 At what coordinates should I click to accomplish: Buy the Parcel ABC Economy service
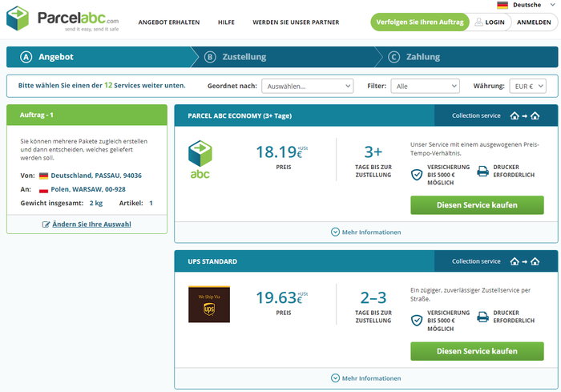tap(477, 205)
